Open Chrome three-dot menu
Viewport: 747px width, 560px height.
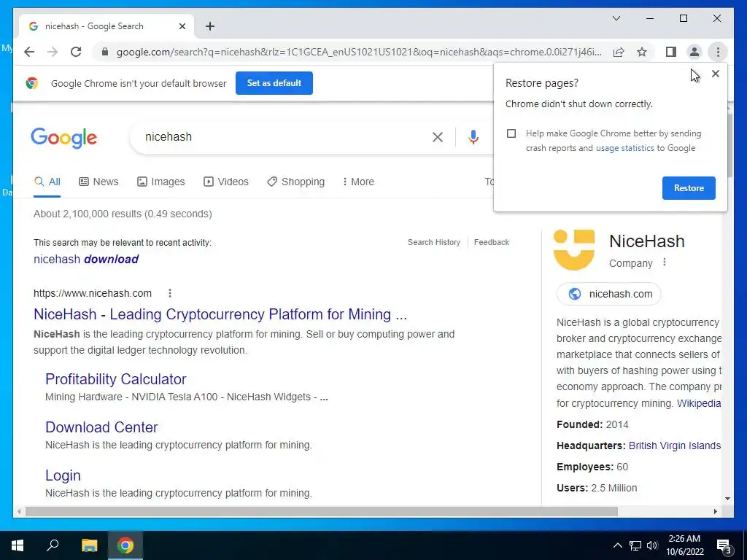[x=718, y=52]
